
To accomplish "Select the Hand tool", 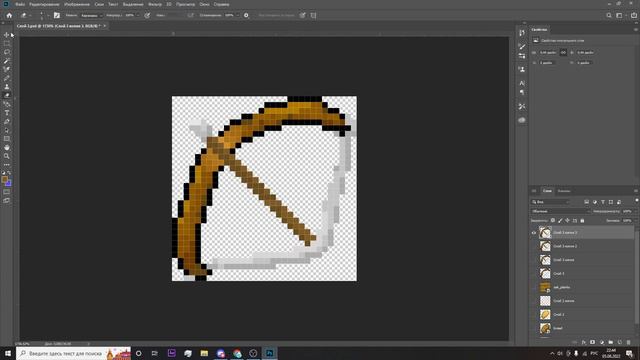I will click(x=7, y=147).
